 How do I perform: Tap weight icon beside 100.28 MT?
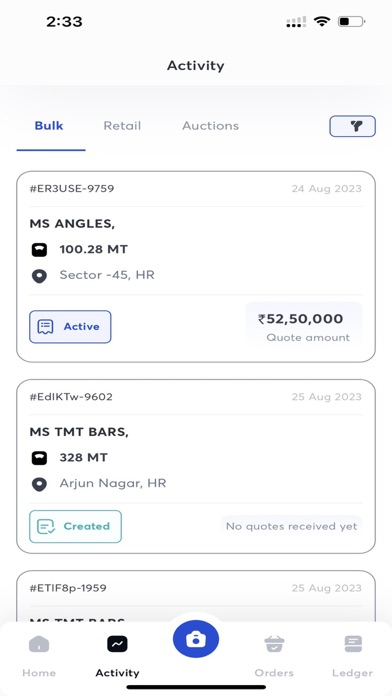tap(40, 250)
